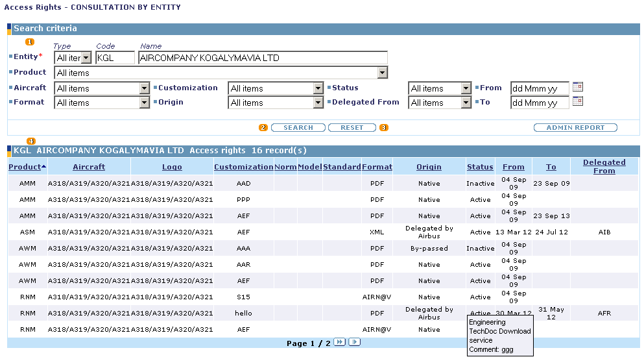
Task: Click the S15 customization cell
Action: point(244,297)
